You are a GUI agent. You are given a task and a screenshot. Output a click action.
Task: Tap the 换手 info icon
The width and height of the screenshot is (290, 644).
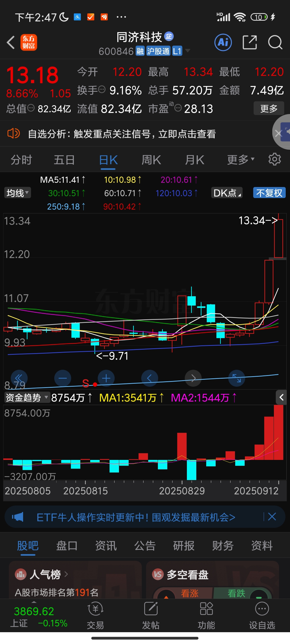click(102, 89)
